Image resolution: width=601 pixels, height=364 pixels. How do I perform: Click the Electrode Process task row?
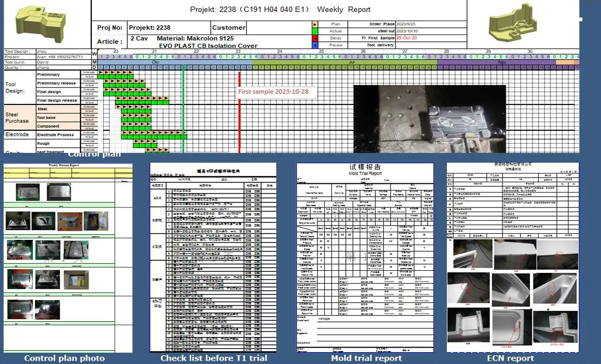click(x=55, y=135)
